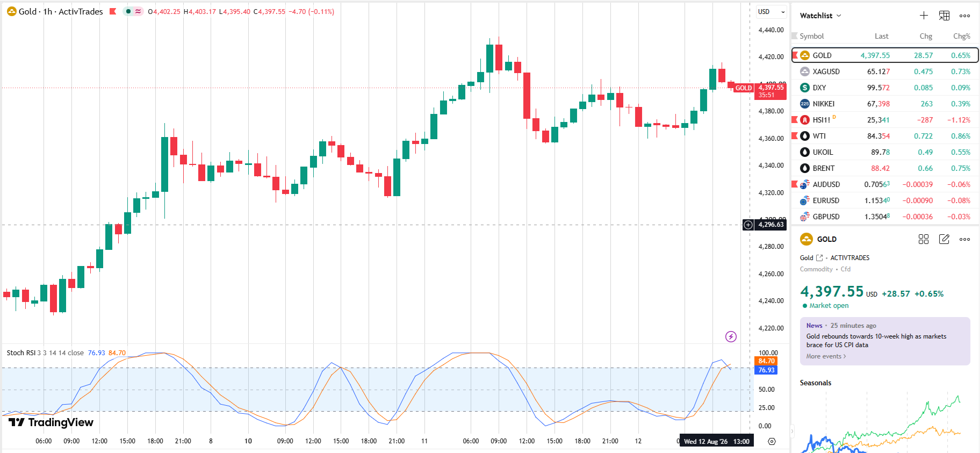
Task: Click the edit note icon for GOLD
Action: coord(944,239)
